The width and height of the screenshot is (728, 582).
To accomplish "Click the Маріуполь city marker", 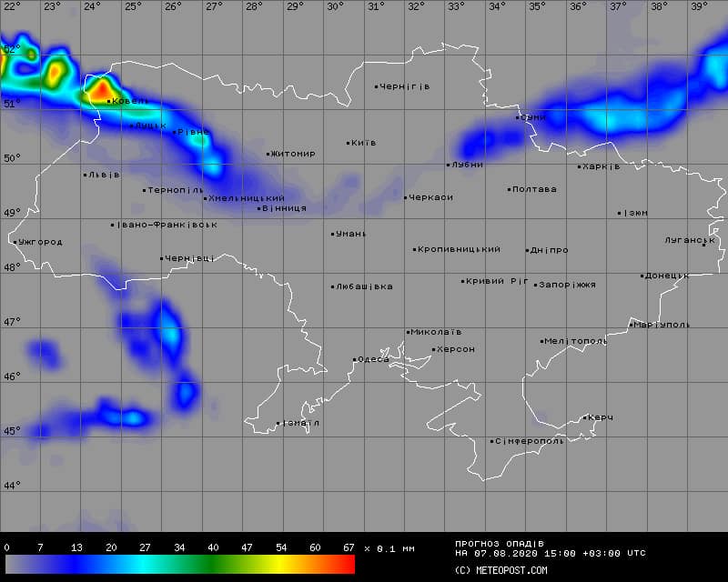I will point(631,325).
